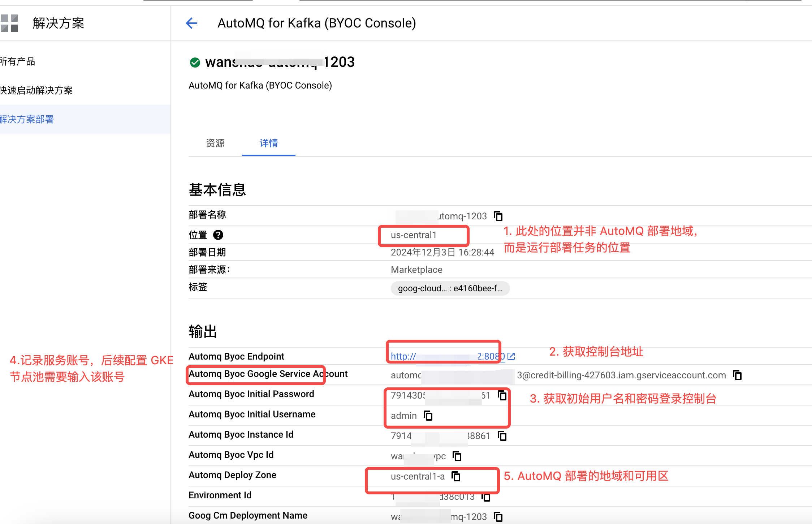Copy the Goog Cm Deployment Name
812x524 pixels.
point(498,517)
